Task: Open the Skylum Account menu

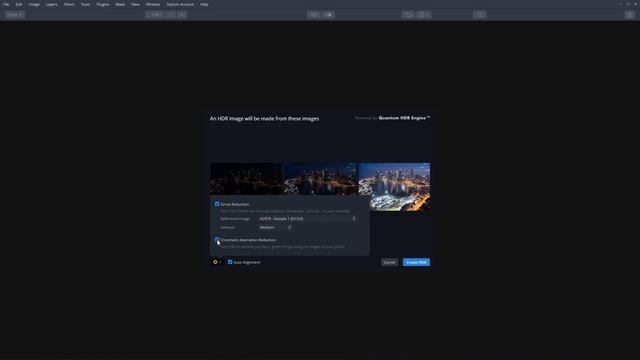Action: [180, 4]
